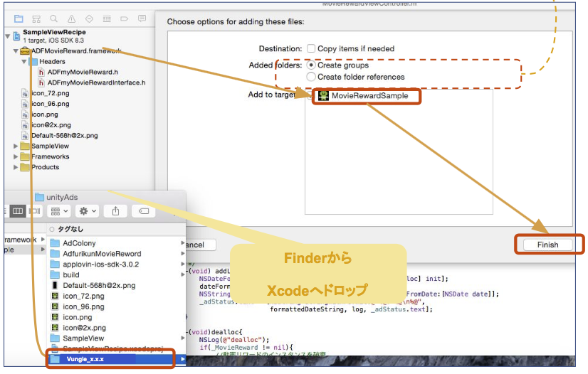Select the Vungle_x.x.x folder in Finder
This screenshot has width=588, height=374.
tap(85, 359)
